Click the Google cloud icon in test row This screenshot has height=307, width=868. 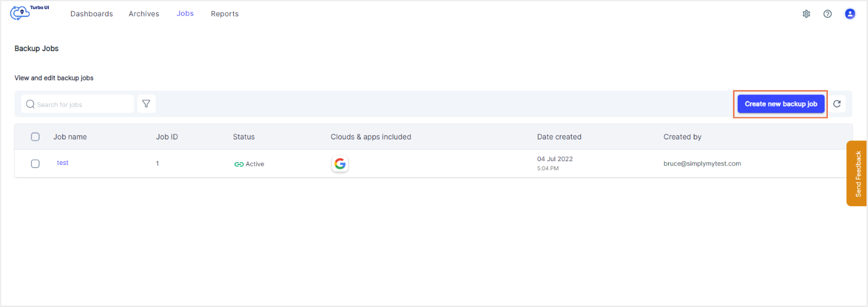click(340, 164)
